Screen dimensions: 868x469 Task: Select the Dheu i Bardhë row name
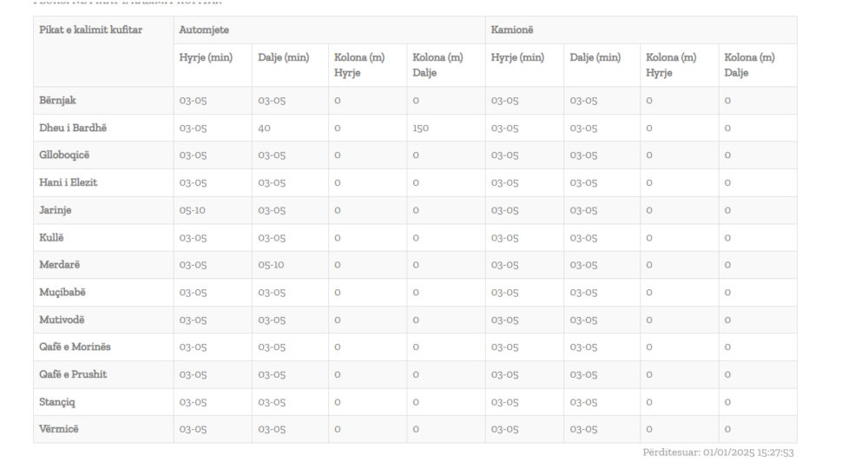pyautogui.click(x=74, y=128)
